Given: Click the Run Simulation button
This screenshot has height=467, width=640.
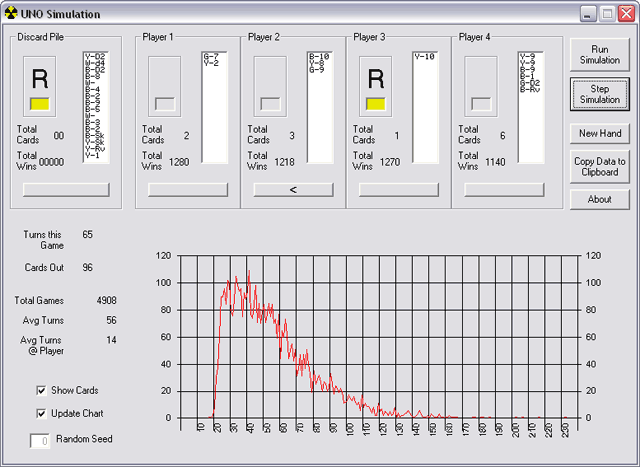Looking at the screenshot, I should click(x=600, y=55).
